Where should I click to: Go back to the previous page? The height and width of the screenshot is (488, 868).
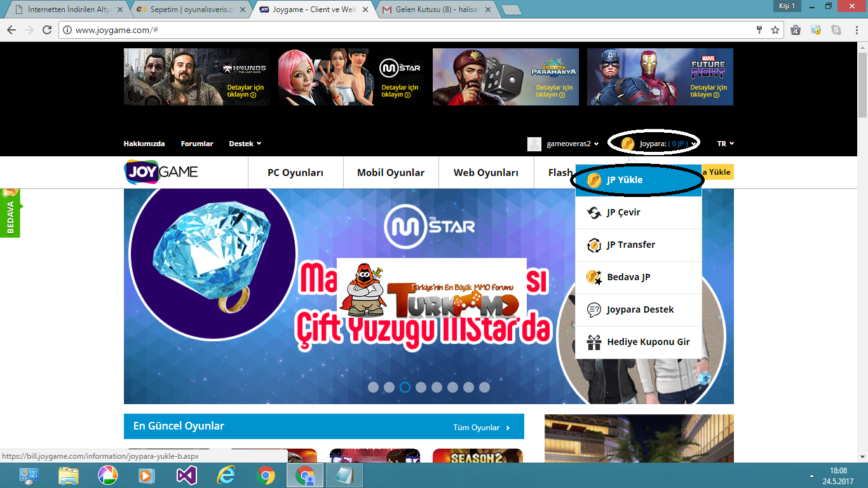click(11, 30)
